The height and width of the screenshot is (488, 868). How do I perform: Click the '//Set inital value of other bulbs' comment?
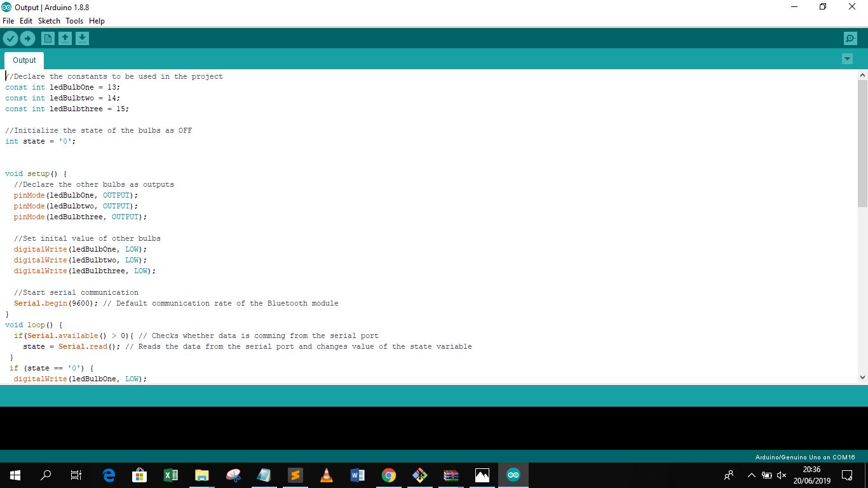pyautogui.click(x=87, y=238)
